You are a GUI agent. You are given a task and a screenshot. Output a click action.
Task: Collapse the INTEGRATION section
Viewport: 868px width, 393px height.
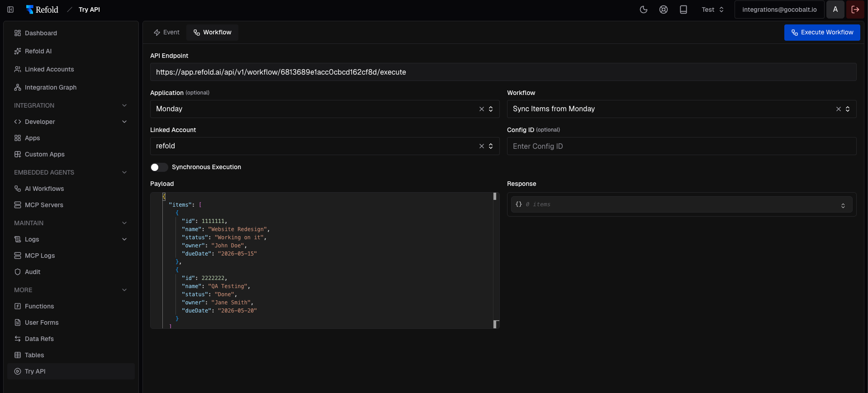124,105
